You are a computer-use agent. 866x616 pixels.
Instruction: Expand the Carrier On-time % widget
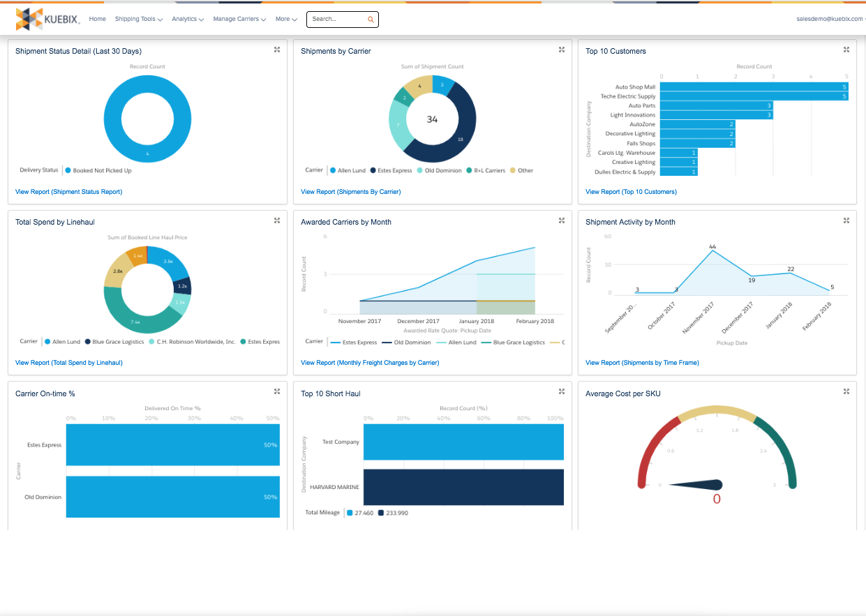(x=276, y=391)
